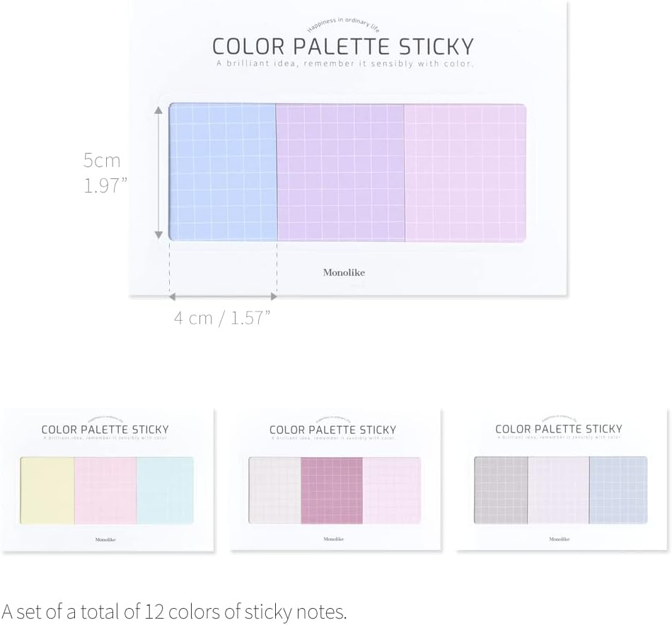Click the large COLOR PALETTE STICKY title
Image resolution: width=672 pixels, height=625 pixels.
click(x=343, y=46)
